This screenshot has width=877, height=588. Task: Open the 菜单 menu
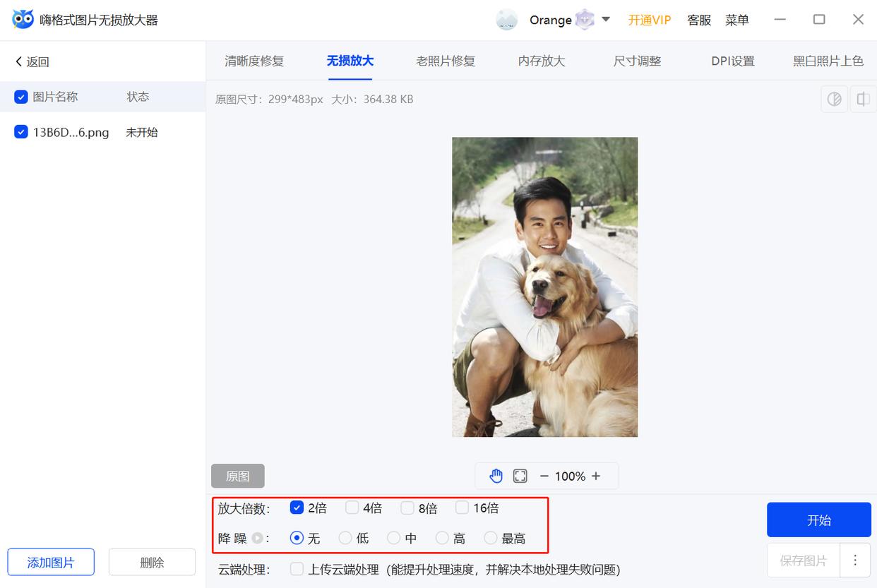click(736, 20)
